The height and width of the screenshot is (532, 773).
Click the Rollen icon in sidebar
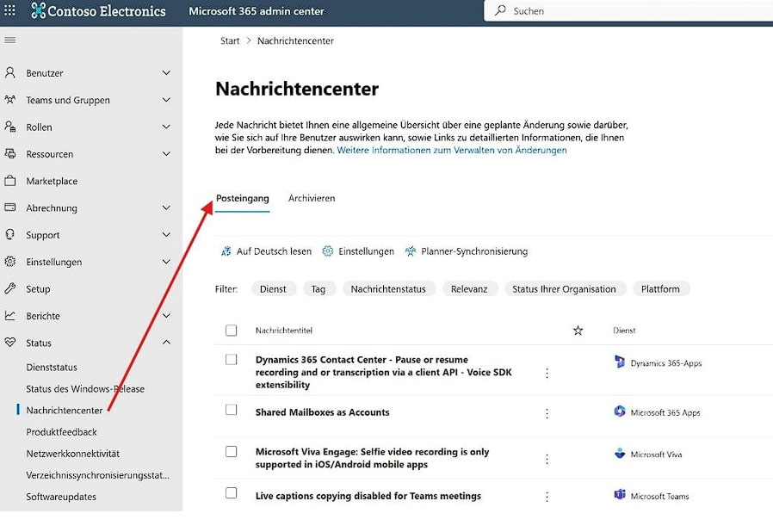[x=9, y=127]
